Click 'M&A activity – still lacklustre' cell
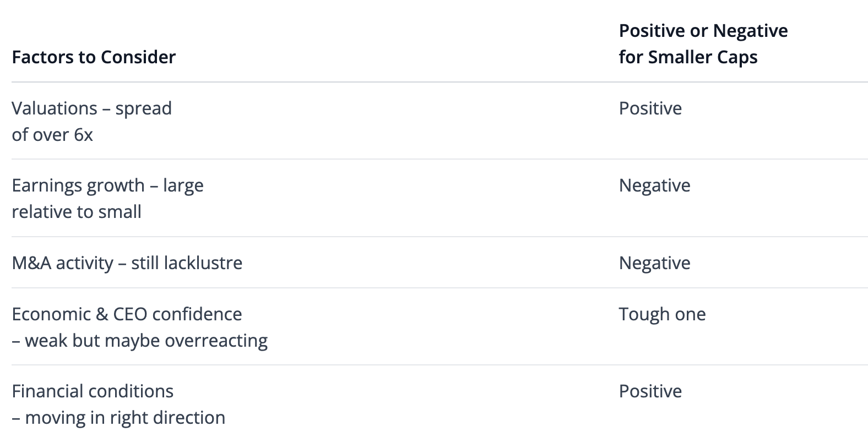The image size is (868, 448). tap(127, 263)
